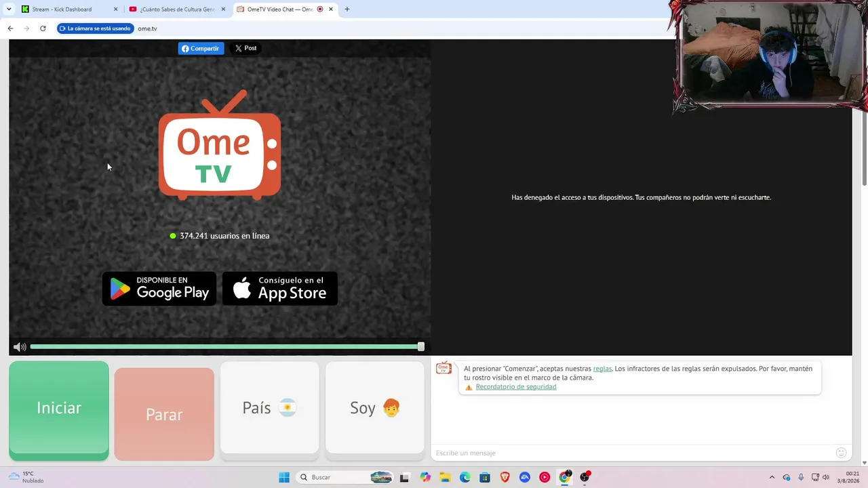868x488 pixels.
Task: Open the App Store download badge
Action: (280, 289)
